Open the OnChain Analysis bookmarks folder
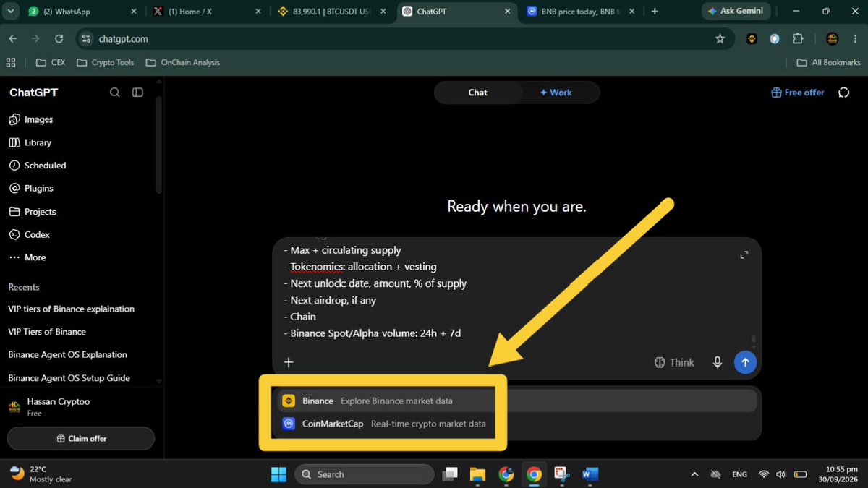Image resolution: width=868 pixels, height=488 pixels. [182, 63]
